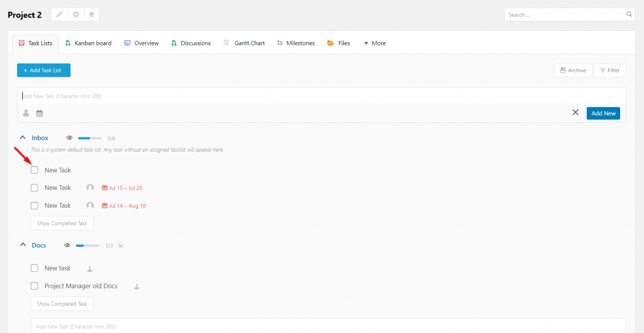Check the New Task dated Jul 15 – Jul 20
Viewport: 644px width, 333px height.
[35, 188]
